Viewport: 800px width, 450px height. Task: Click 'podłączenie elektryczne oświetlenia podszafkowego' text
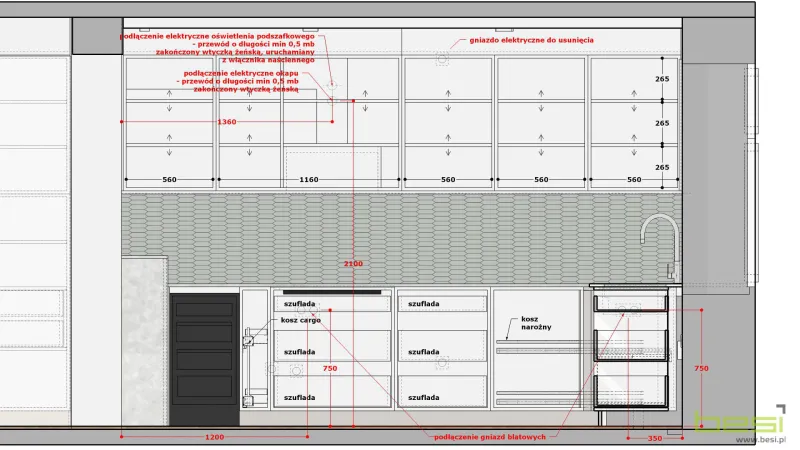[217, 36]
